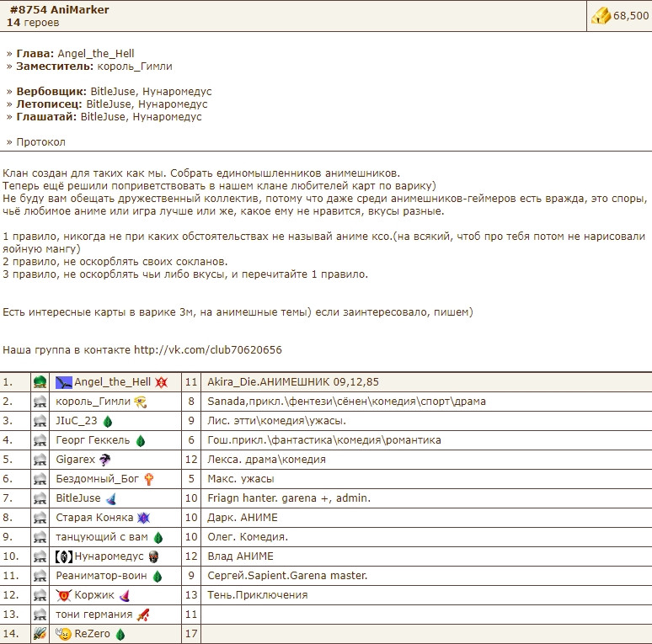Click the offline status icon in король_Гимли row
Viewport: 652px width, 644px height.
pos(40,402)
